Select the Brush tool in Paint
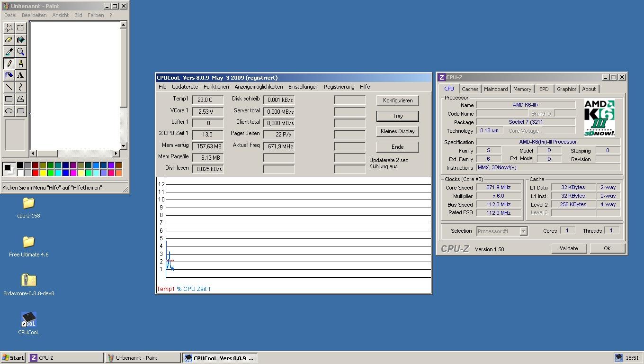The width and height of the screenshot is (644, 364). tap(20, 64)
